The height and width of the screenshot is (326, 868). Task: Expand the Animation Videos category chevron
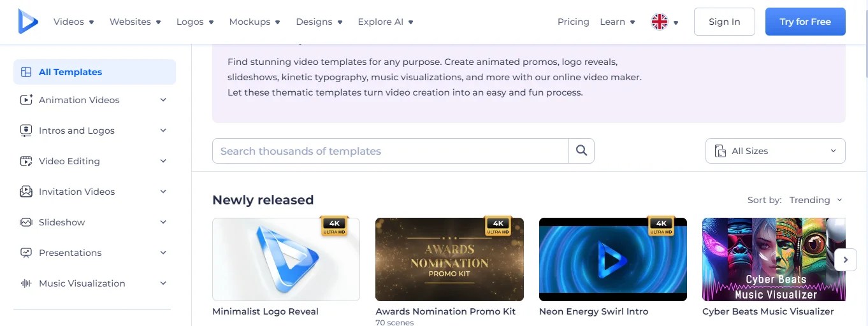coord(163,100)
